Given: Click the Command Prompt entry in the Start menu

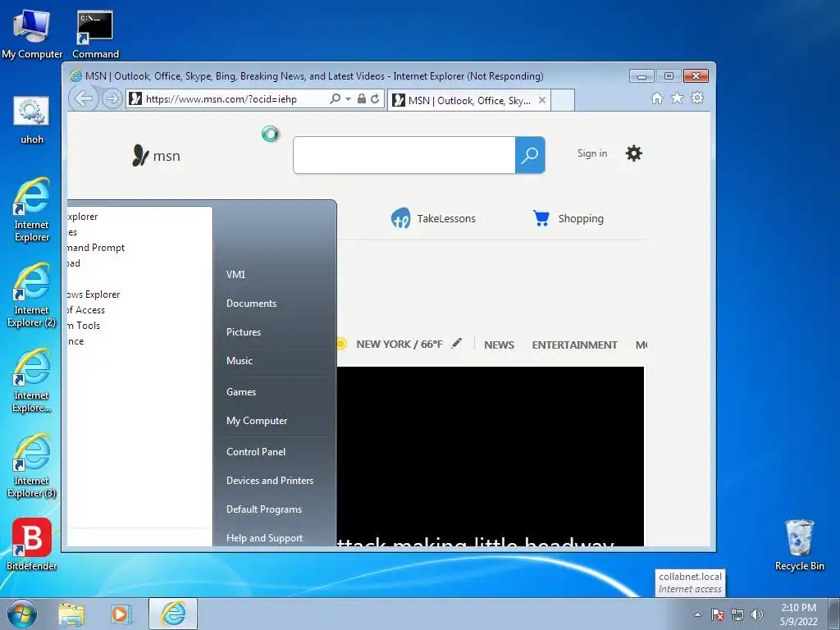Looking at the screenshot, I should 96,248.
